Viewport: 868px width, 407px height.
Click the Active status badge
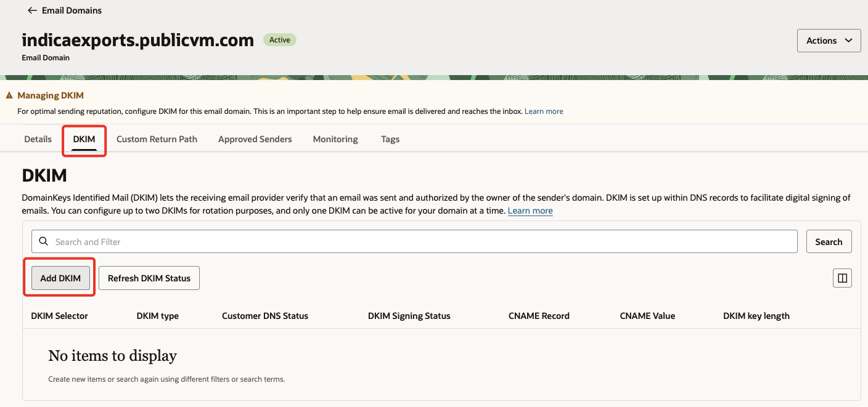279,39
